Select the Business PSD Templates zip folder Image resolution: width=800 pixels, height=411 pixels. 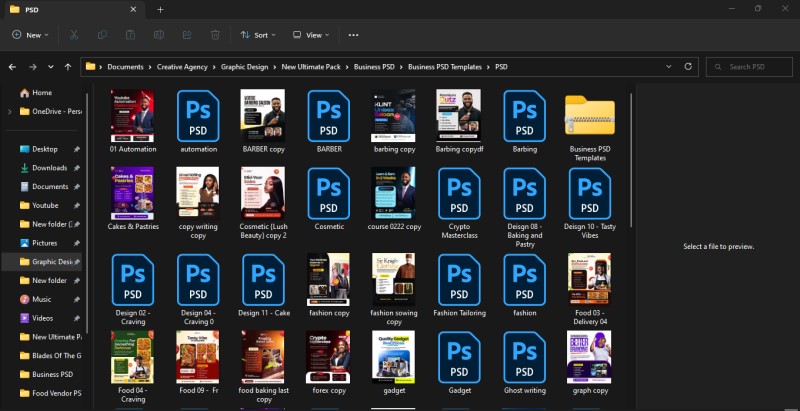[590, 115]
